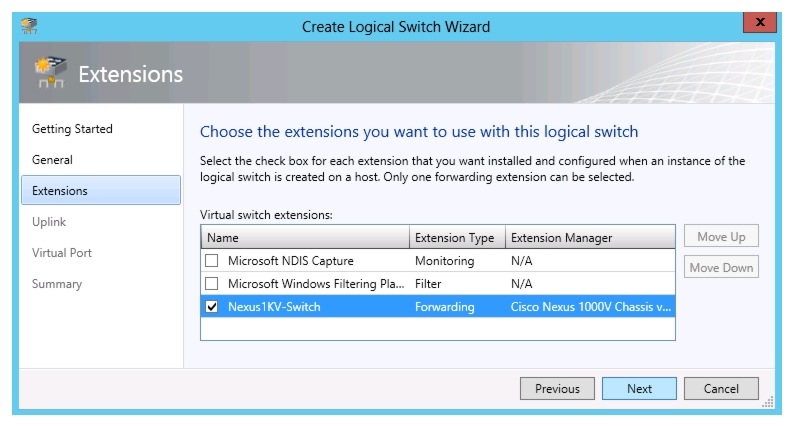This screenshot has width=795, height=428.
Task: Click 'Cisco Nexus 1000V Chassis v...' manager cell
Action: point(591,307)
